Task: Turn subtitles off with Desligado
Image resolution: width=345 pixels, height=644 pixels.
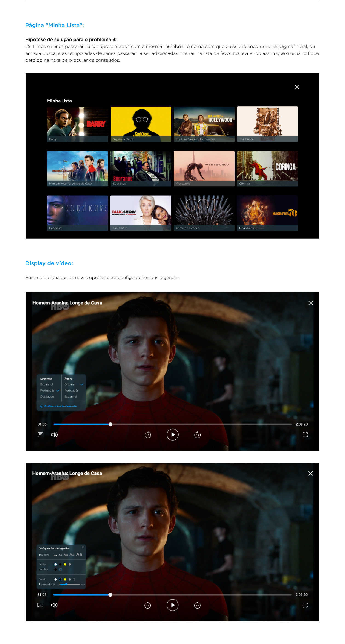Action: [x=47, y=396]
